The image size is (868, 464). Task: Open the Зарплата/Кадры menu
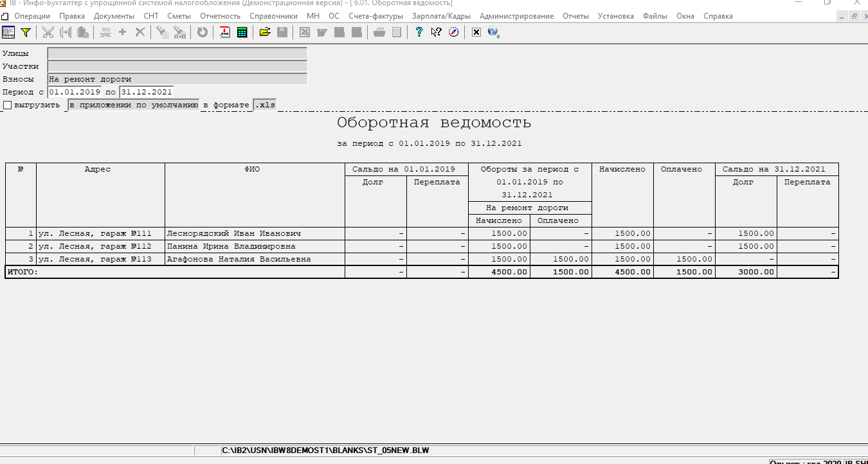click(441, 16)
